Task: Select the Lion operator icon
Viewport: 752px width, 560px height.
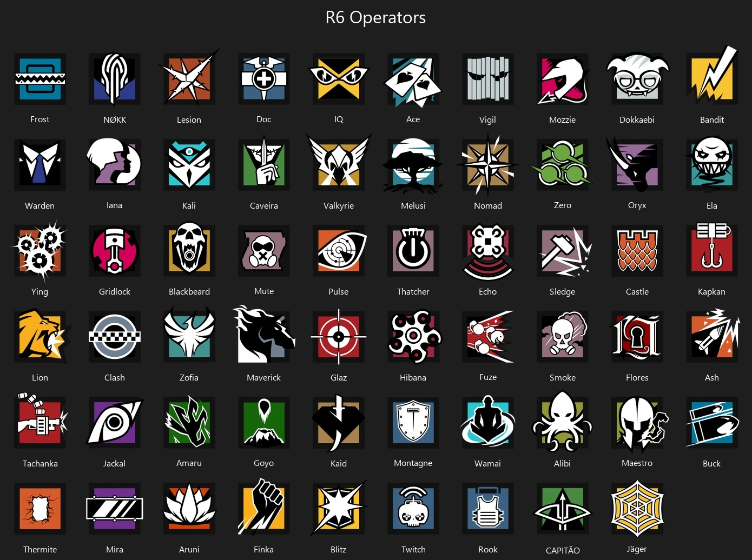Action: click(41, 336)
